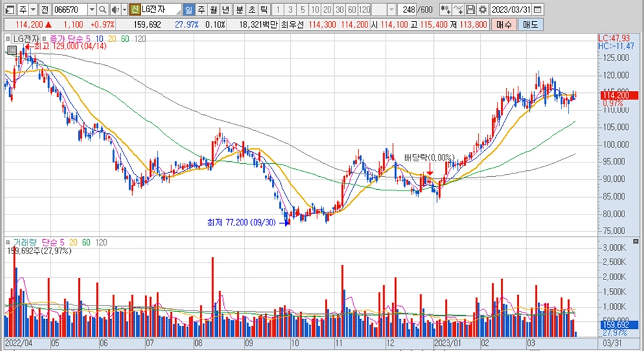This screenshot has width=644, height=351.
Task: Click the small icon at the volume panel's top right
Action: 636,241
